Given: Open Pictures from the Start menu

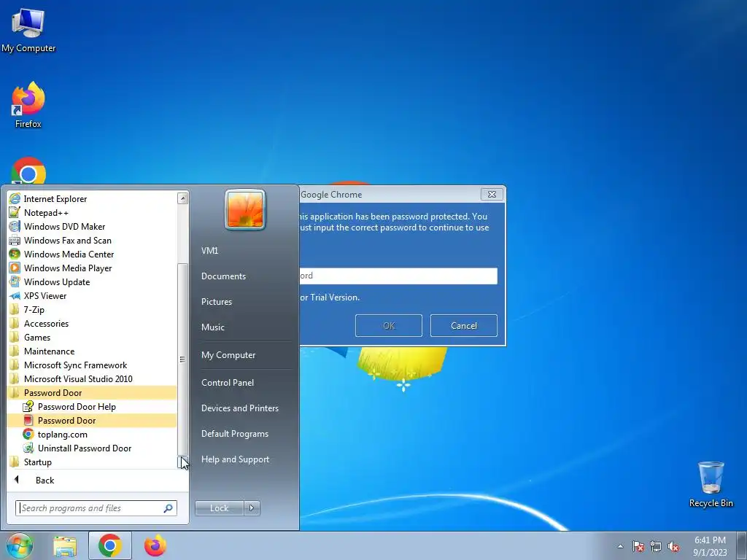Looking at the screenshot, I should tap(245, 301).
